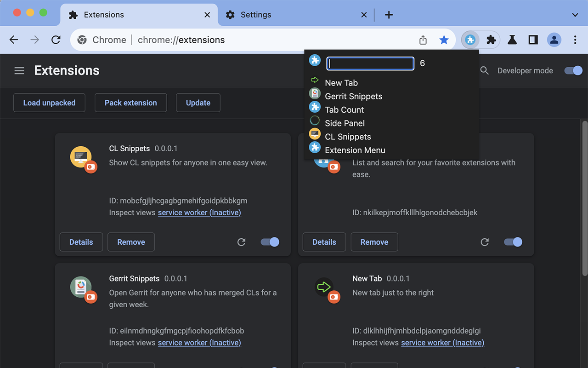588x368 pixels.
Task: Open the Chrome Labs flask icon
Action: coord(512,40)
